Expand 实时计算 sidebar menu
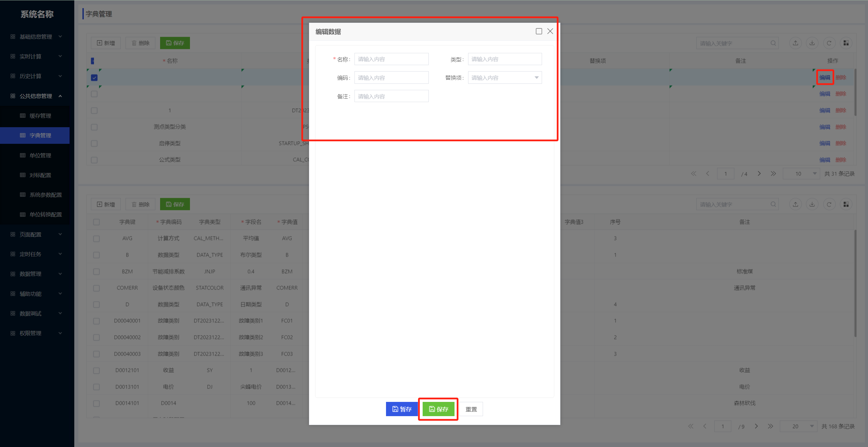Image resolution: width=868 pixels, height=447 pixels. [x=36, y=56]
